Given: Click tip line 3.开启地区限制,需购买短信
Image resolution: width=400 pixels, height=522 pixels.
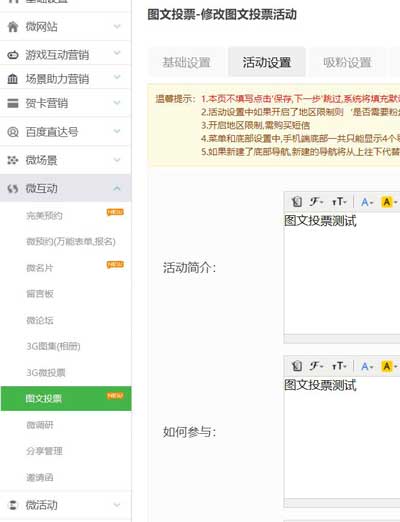Looking at the screenshot, I should tap(255, 125).
